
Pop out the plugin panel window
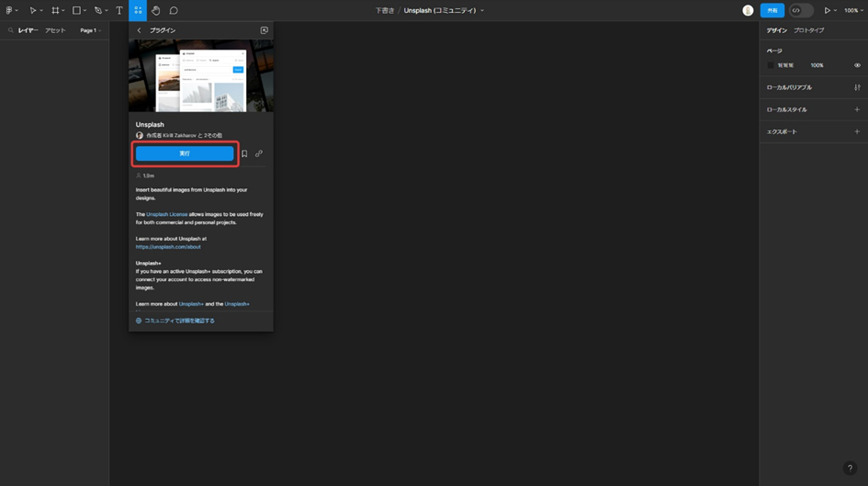point(264,30)
